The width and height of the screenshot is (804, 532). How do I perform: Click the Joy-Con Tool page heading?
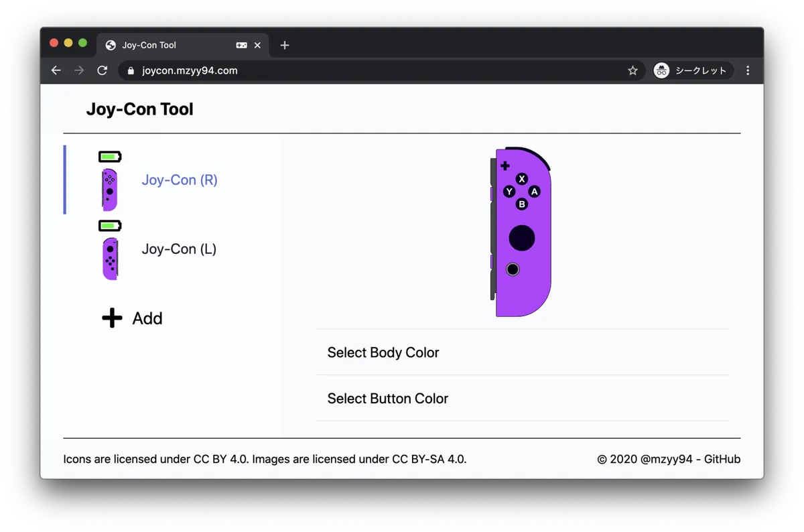pyautogui.click(x=139, y=109)
